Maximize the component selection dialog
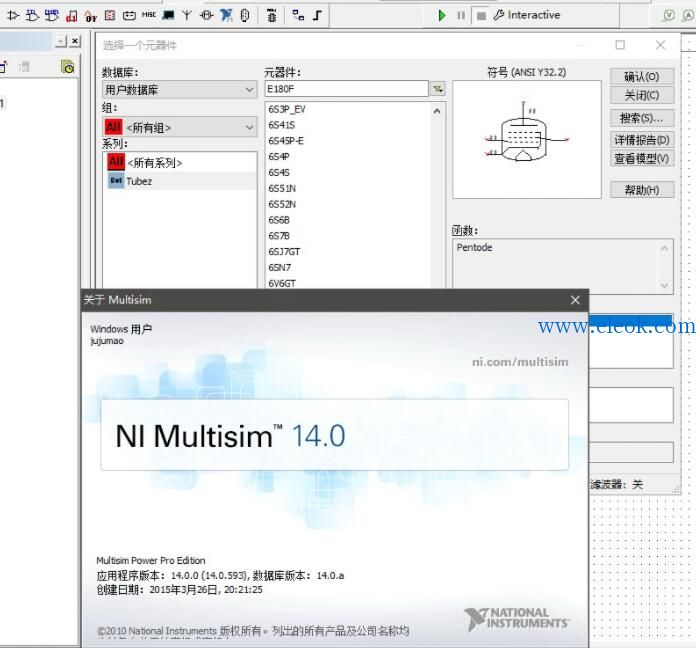This screenshot has height=648, width=696. tap(620, 45)
